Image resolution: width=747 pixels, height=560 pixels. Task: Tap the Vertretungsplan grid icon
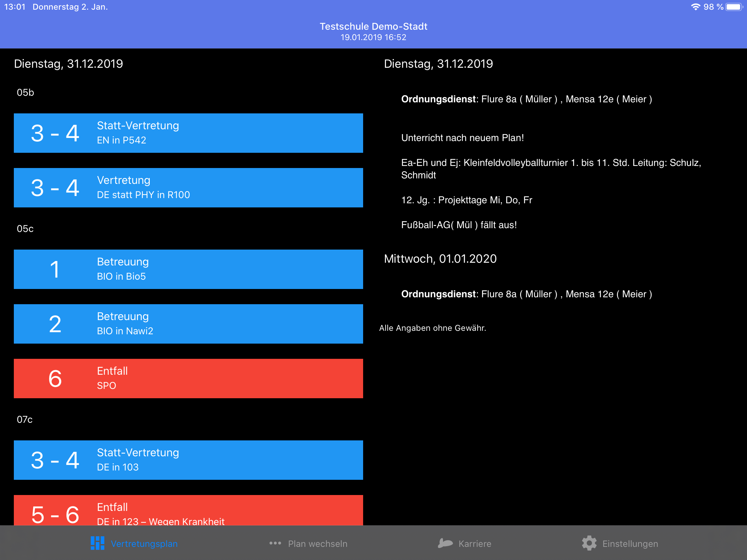(97, 543)
